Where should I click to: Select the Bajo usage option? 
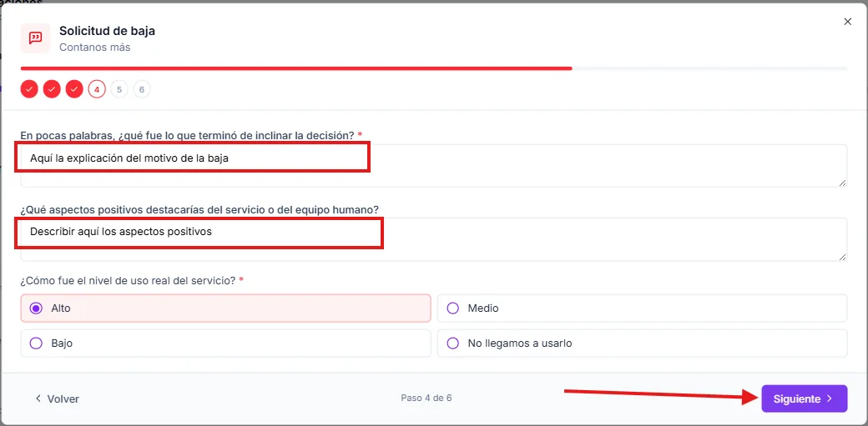(226, 343)
